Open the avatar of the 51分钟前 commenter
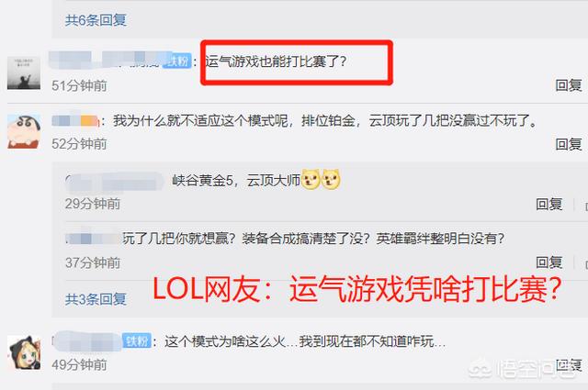 24,72
